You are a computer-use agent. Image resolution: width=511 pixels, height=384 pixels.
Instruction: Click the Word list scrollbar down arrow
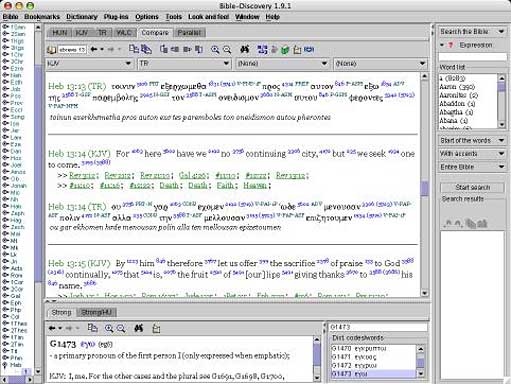502,124
